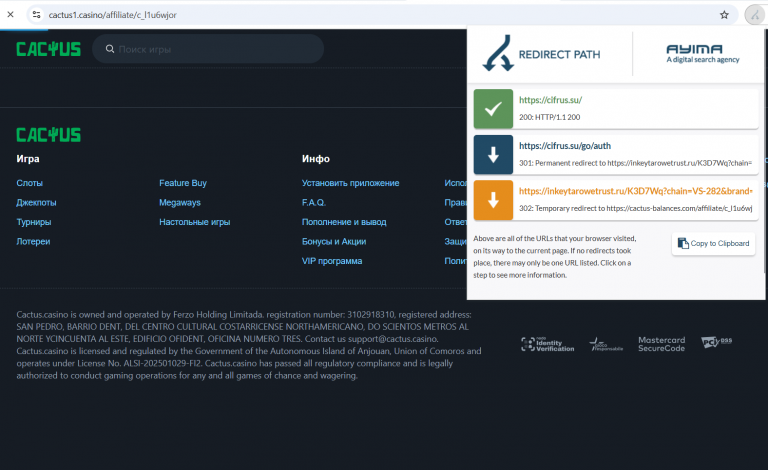Open VIP программа link
The width and height of the screenshot is (768, 470).
(332, 261)
